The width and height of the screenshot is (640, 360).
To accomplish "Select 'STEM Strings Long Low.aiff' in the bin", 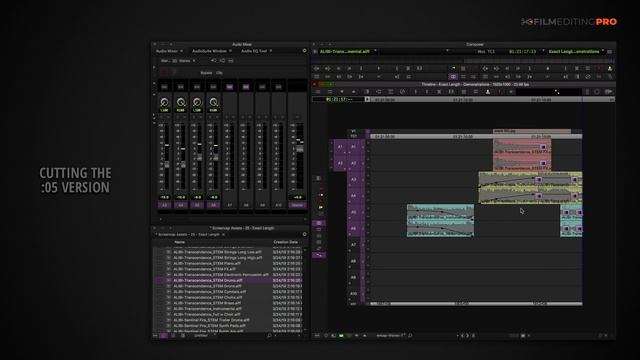I will [x=218, y=252].
